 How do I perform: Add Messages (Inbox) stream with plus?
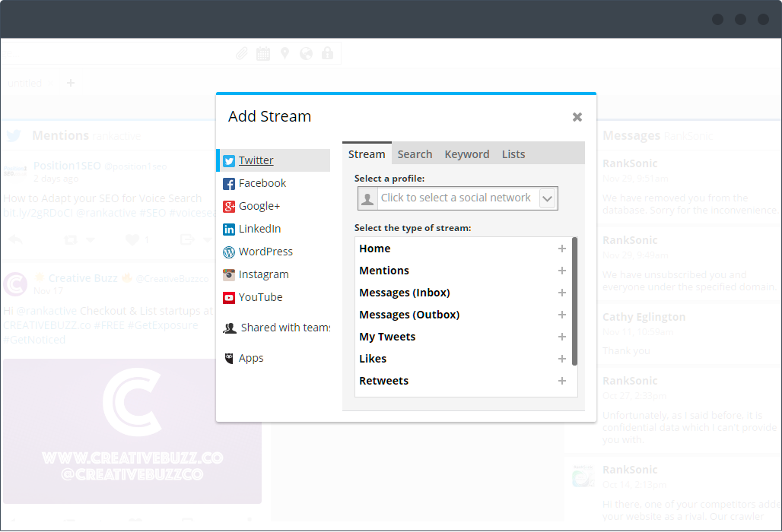[x=562, y=293]
